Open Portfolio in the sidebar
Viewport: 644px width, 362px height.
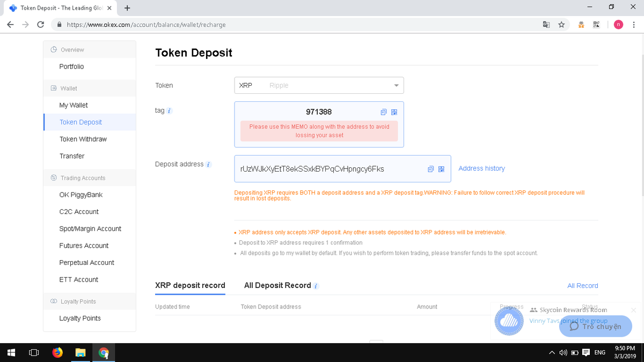tap(71, 67)
